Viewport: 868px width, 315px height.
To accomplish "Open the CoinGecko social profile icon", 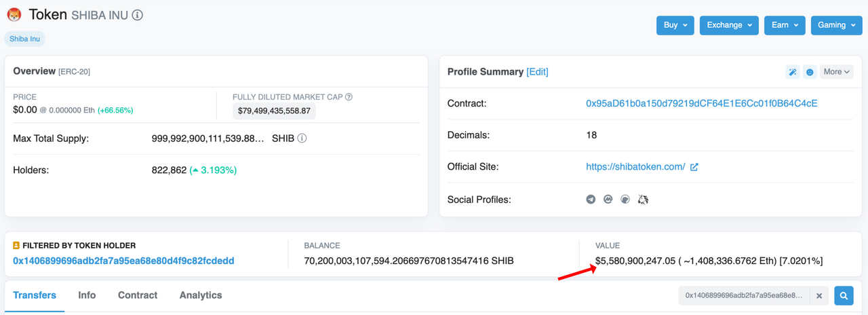I will pos(625,200).
